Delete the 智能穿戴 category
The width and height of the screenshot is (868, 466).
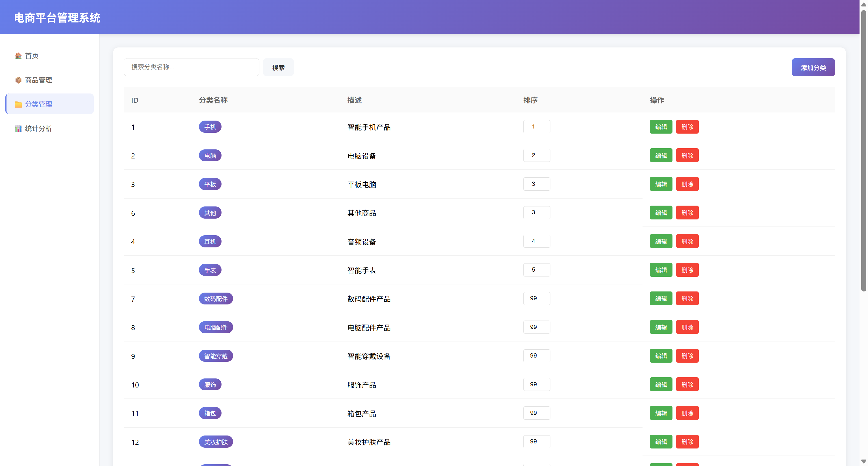click(687, 356)
